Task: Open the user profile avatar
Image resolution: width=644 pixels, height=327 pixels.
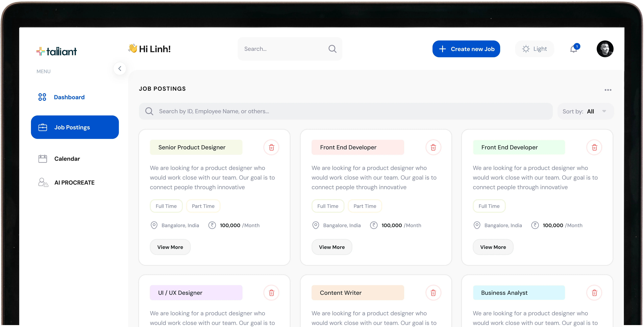Action: point(605,49)
